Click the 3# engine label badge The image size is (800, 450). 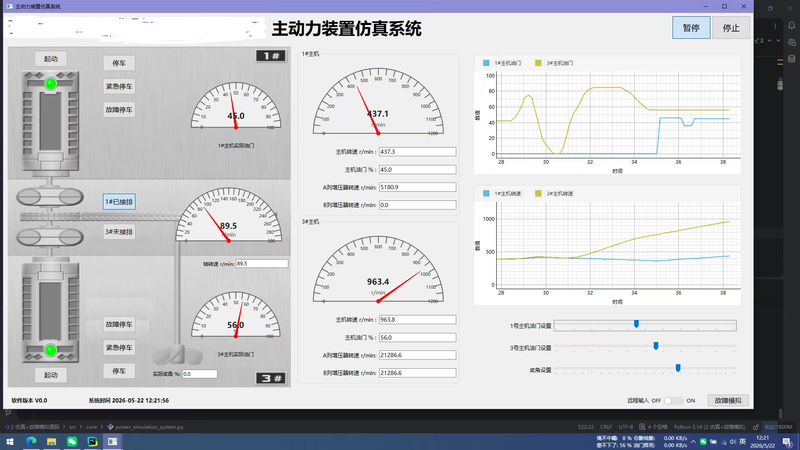click(270, 378)
